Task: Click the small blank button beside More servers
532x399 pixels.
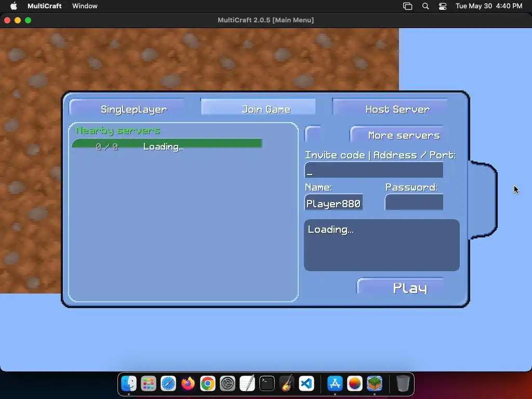Action: 313,135
